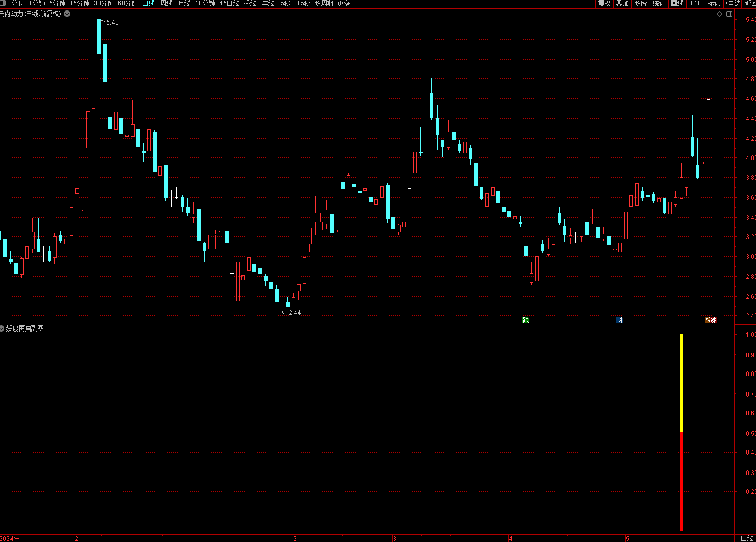Expand 更多 to show more periods
756x542 pixels.
(x=346, y=4)
